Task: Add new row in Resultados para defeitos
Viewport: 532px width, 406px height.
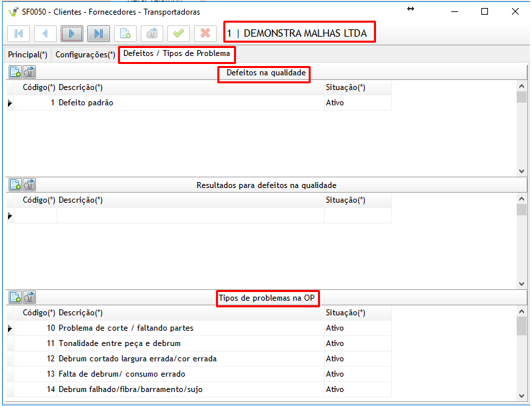Action: pyautogui.click(x=15, y=185)
